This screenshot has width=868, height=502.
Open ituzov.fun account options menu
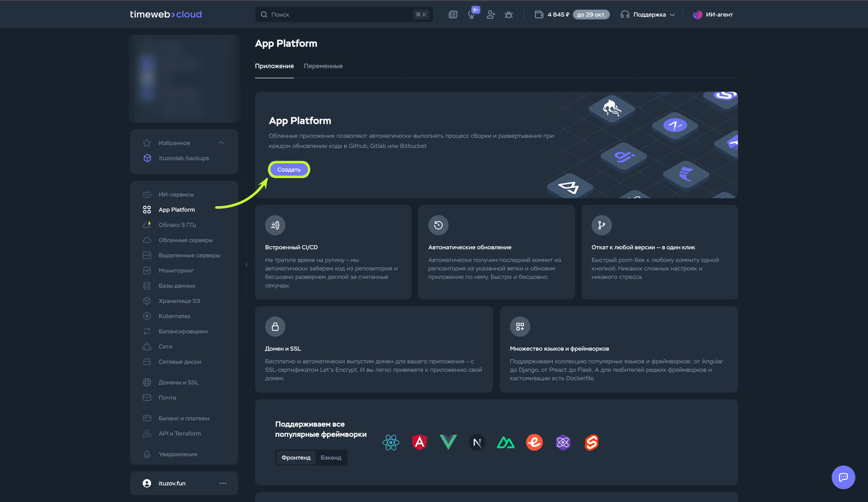pyautogui.click(x=223, y=483)
